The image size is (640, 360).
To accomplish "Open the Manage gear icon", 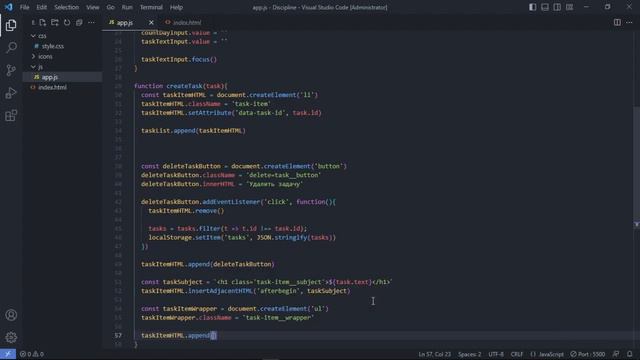I will click(x=11, y=337).
